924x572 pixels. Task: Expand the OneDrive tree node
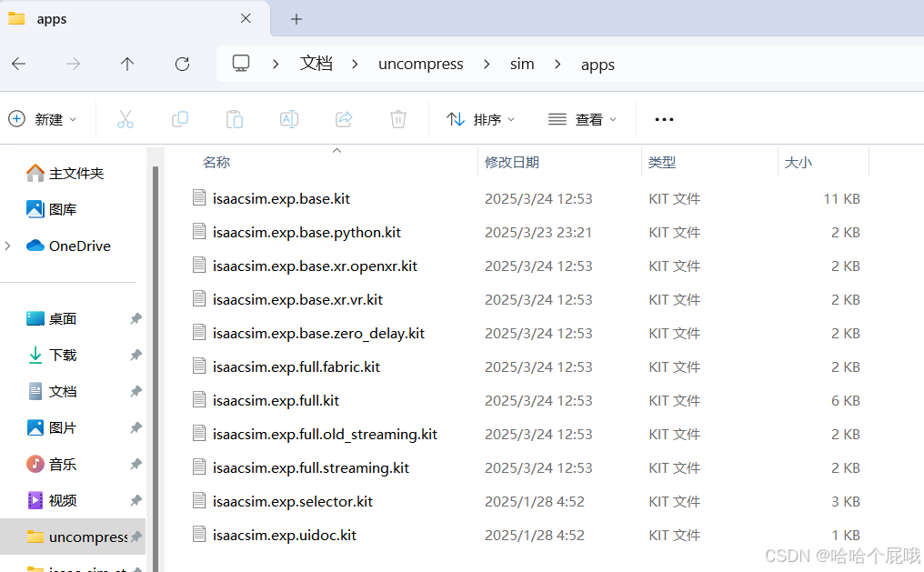click(7, 246)
